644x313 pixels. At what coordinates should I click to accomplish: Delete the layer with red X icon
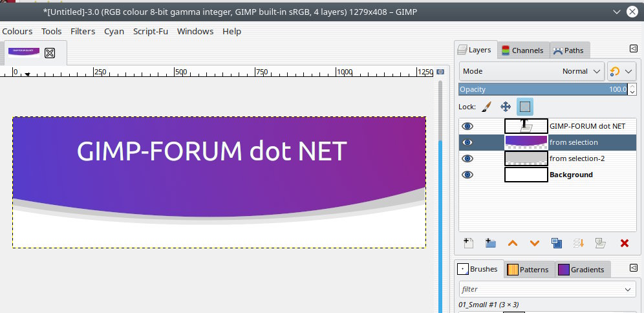click(x=625, y=243)
